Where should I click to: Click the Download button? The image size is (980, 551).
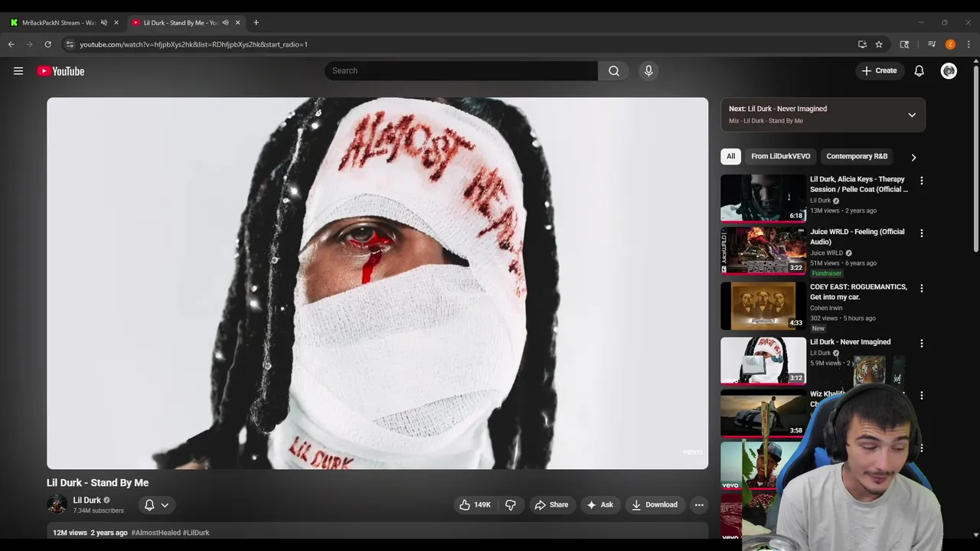tap(655, 504)
